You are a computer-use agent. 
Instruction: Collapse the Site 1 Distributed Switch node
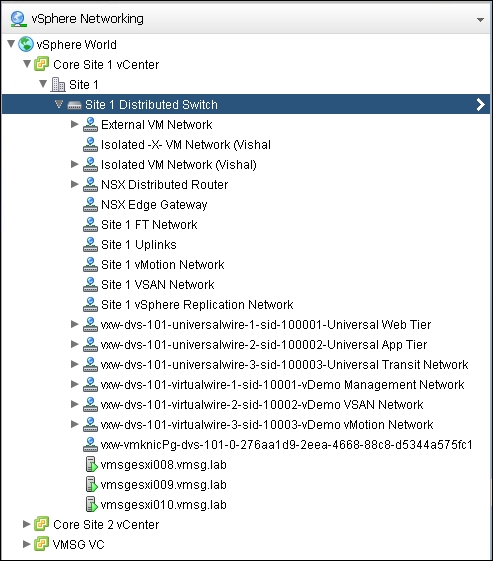point(59,104)
